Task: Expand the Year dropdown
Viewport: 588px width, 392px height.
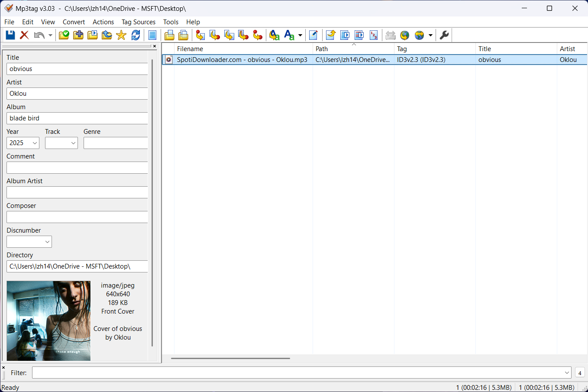Action: click(x=35, y=143)
